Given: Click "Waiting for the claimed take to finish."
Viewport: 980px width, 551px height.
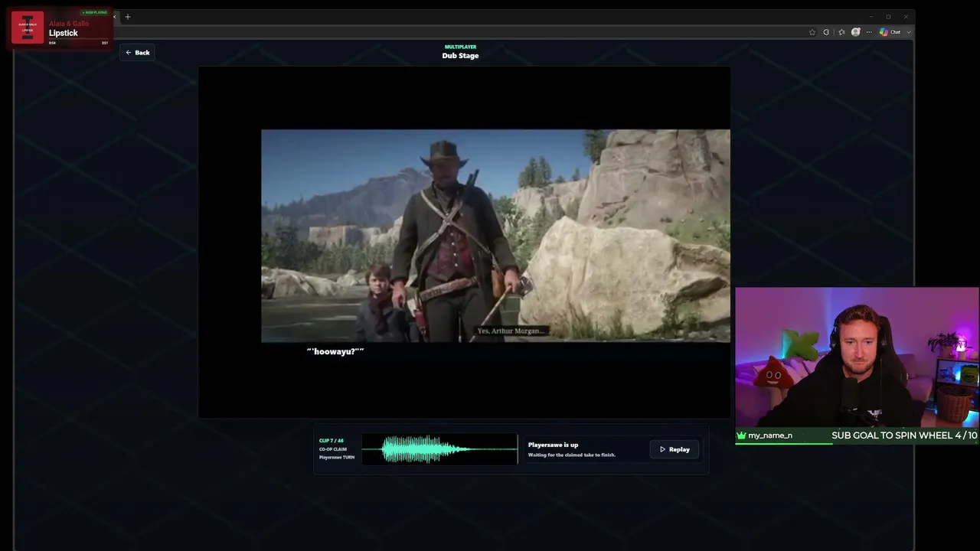Looking at the screenshot, I should click(x=572, y=455).
